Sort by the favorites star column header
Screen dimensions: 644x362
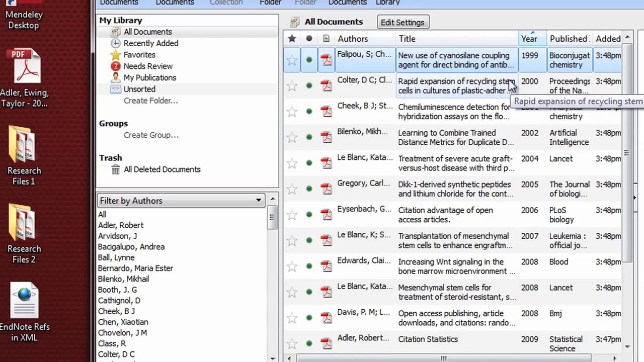pyautogui.click(x=292, y=39)
